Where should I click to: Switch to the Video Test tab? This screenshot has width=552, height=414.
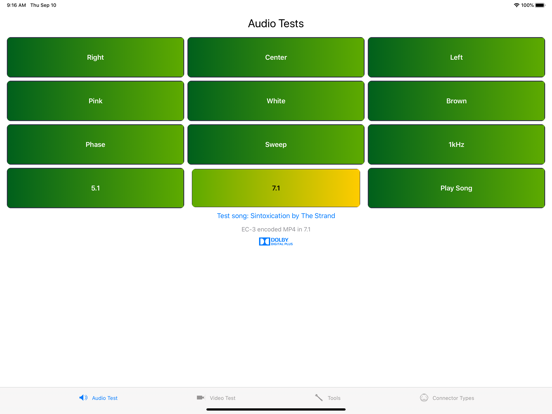pyautogui.click(x=216, y=398)
